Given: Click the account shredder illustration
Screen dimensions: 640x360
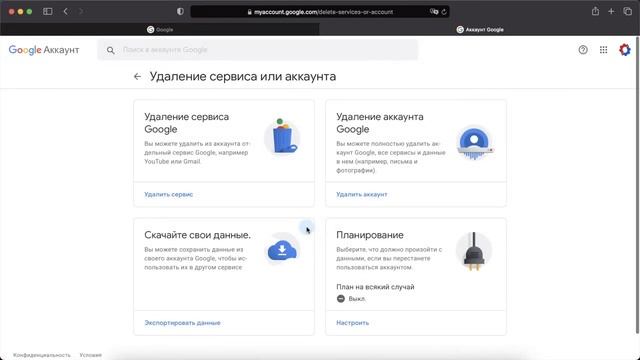Looking at the screenshot, I should [x=474, y=143].
